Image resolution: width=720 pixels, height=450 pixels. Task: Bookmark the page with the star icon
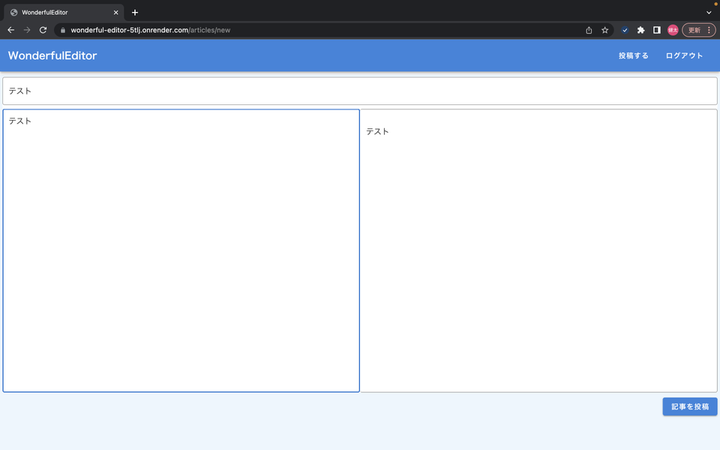coord(605,30)
